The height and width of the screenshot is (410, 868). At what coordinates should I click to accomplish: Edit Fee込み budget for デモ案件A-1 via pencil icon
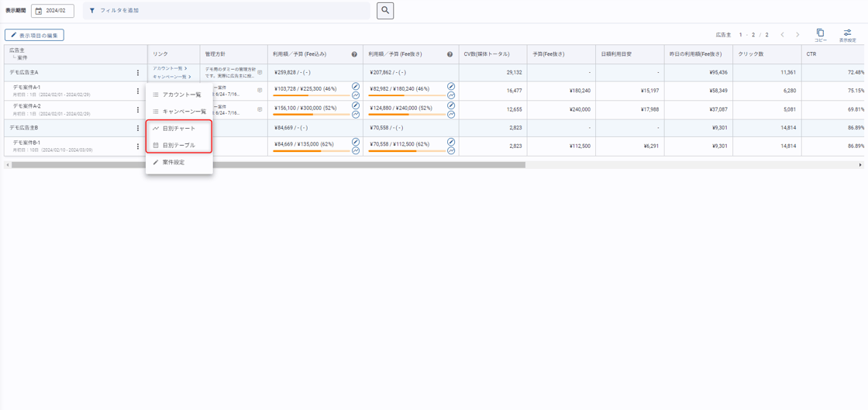356,87
